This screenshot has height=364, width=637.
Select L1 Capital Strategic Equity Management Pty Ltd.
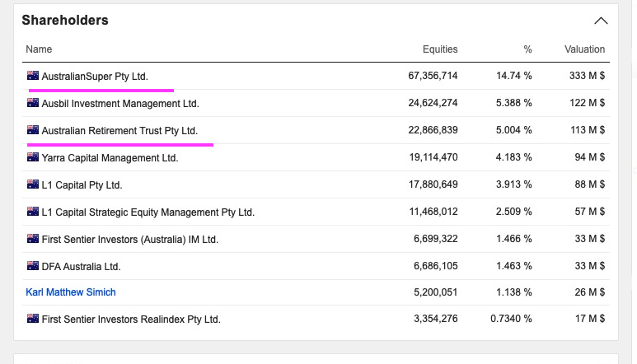[x=148, y=212]
